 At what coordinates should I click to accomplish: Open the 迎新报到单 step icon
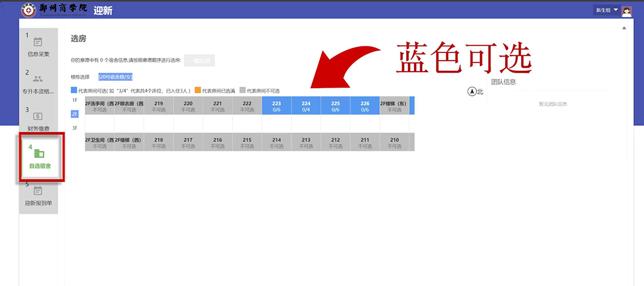(38, 191)
